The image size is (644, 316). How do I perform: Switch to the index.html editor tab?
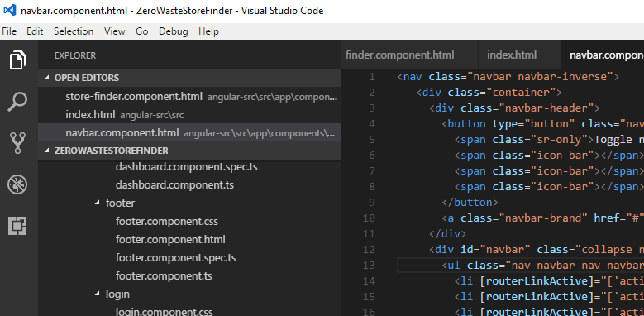click(519, 55)
